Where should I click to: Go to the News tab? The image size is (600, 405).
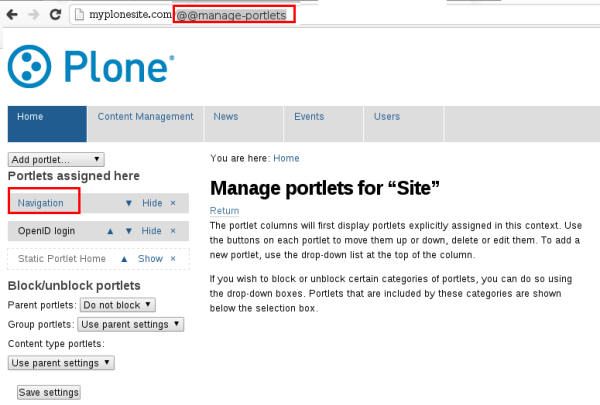tap(244, 124)
